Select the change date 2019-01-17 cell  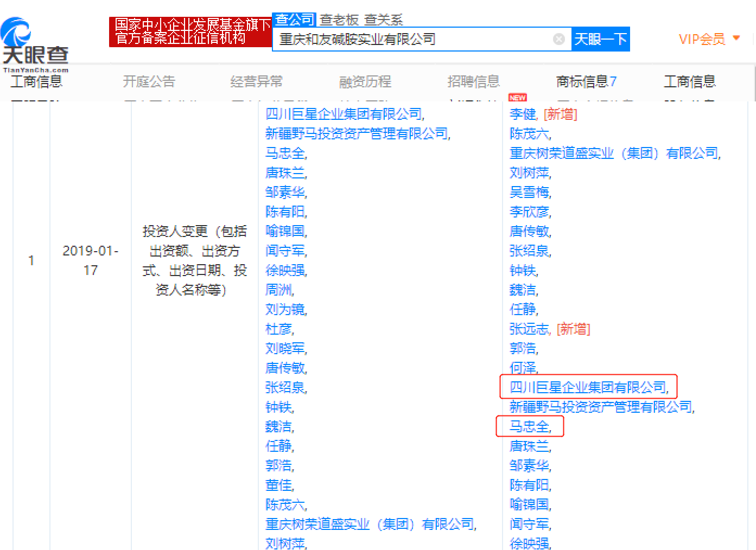point(90,260)
